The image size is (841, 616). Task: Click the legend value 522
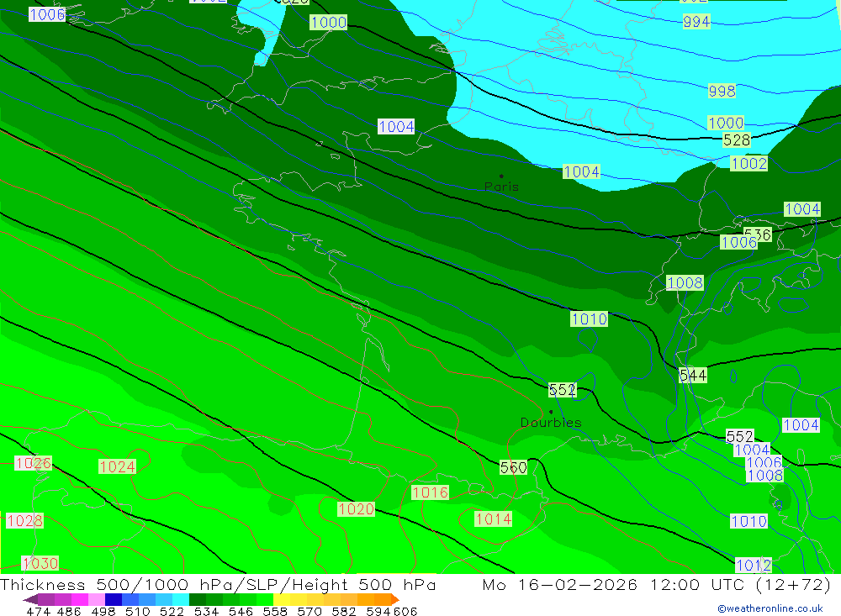[x=172, y=611]
